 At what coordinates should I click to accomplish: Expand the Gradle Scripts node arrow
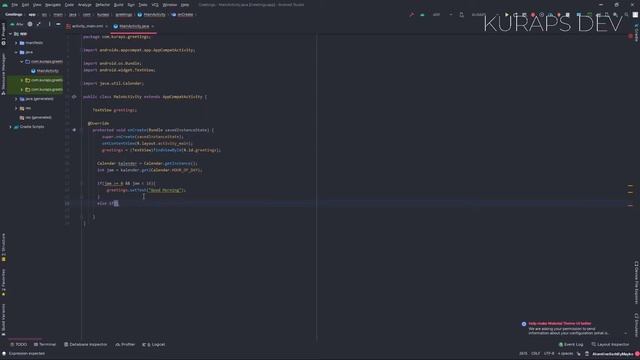[x=11, y=127]
